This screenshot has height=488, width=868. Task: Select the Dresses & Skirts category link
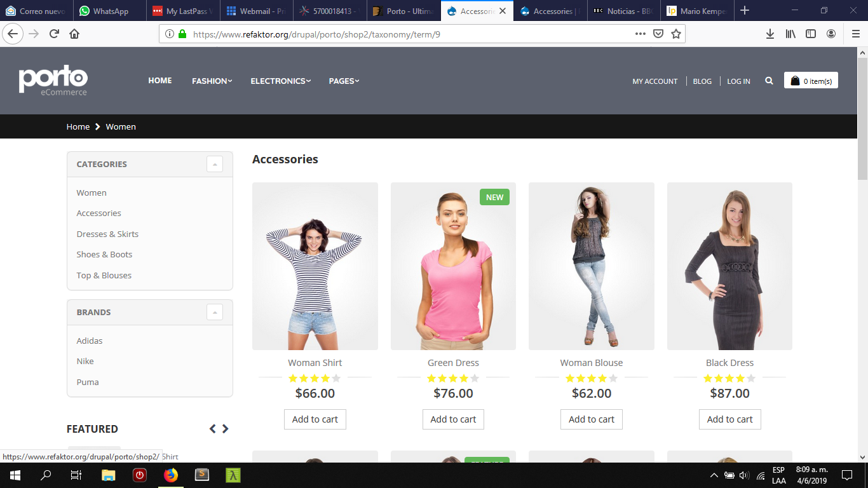tap(107, 234)
